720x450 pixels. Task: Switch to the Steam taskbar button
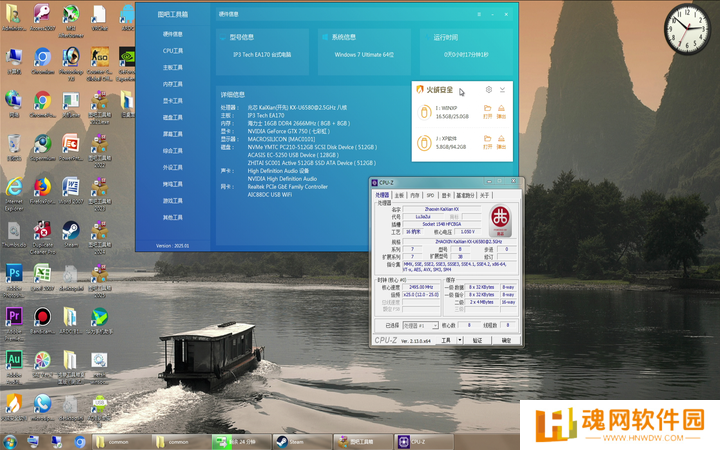[302, 442]
